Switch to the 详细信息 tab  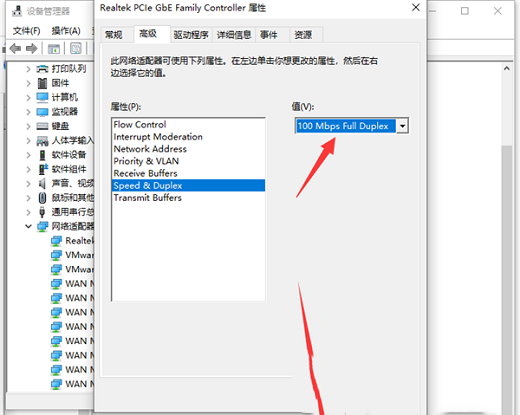234,35
